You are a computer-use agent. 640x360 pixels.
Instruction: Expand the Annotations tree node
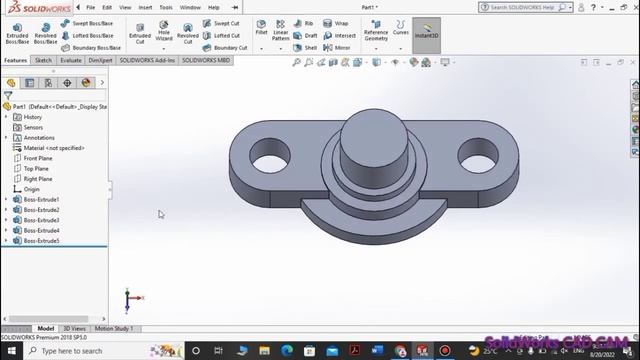[6, 138]
